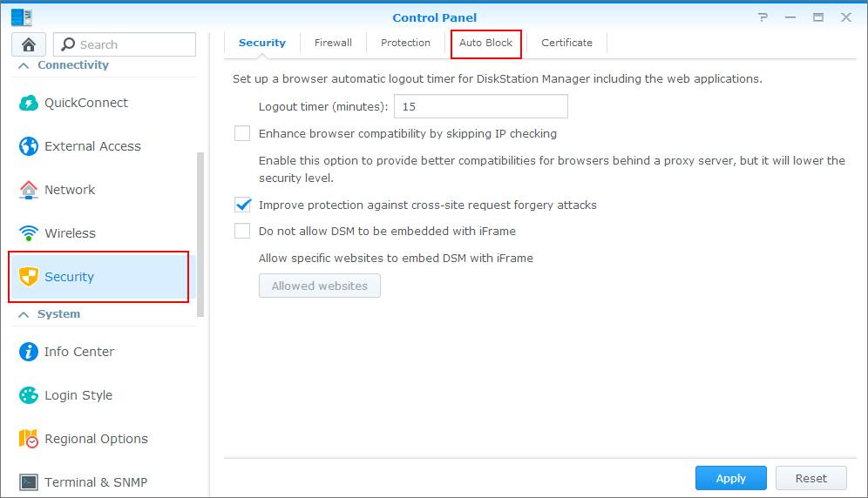The image size is (868, 498).
Task: Select the Login Style palette icon
Action: 28,395
